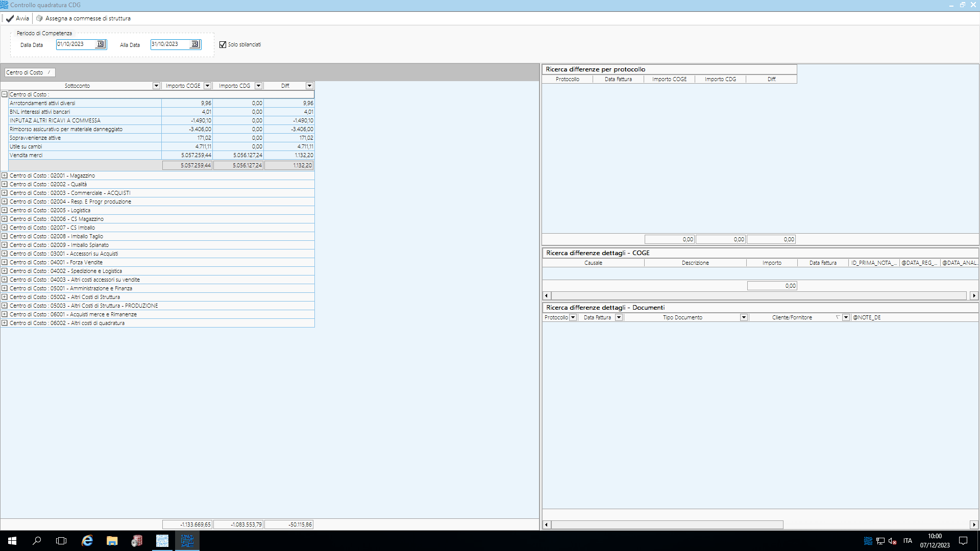This screenshot has height=551, width=980.
Task: Expand 02003 Commerciale ACQUISTI group
Action: point(4,193)
